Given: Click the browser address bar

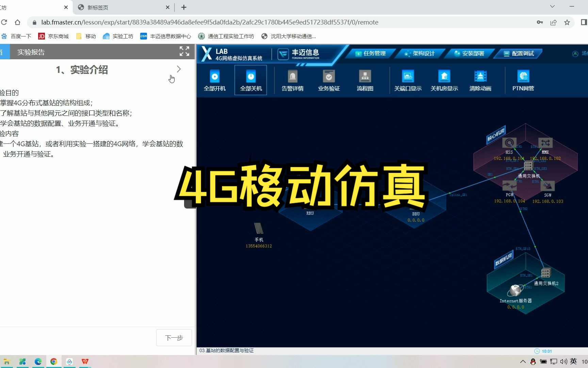Looking at the screenshot, I should pos(204,22).
